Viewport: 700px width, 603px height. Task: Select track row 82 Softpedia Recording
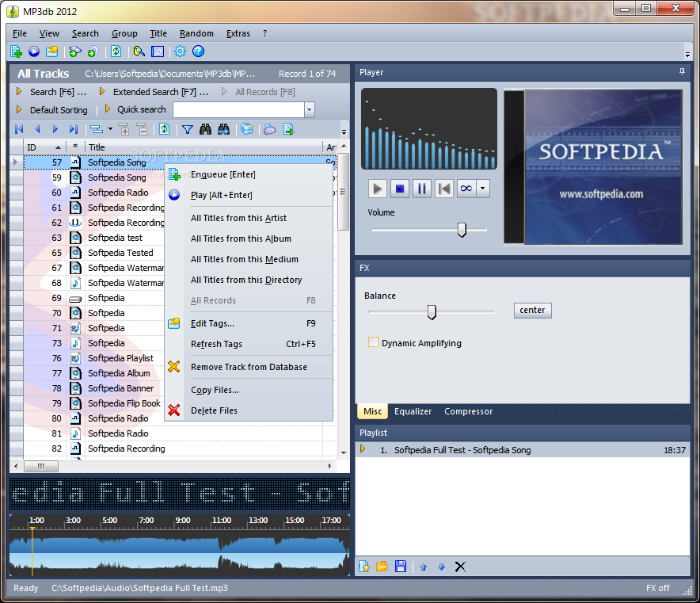181,448
